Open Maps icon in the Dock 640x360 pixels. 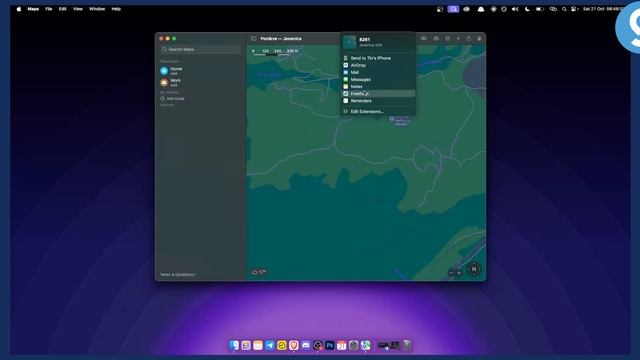365,345
